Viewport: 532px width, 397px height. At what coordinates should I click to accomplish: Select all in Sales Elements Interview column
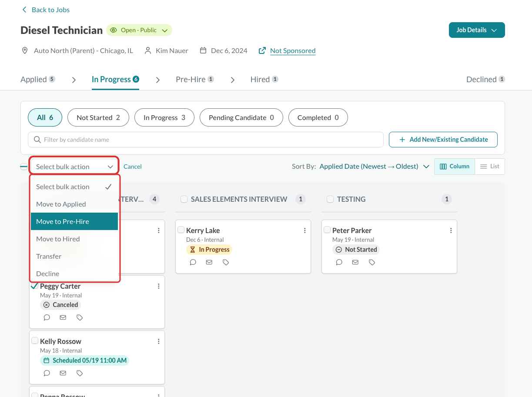184,199
